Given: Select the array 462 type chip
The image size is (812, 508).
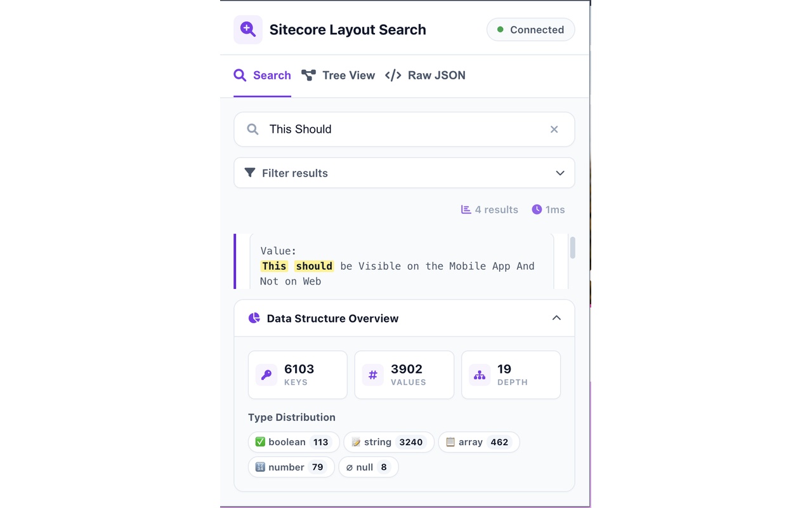Looking at the screenshot, I should click(479, 442).
